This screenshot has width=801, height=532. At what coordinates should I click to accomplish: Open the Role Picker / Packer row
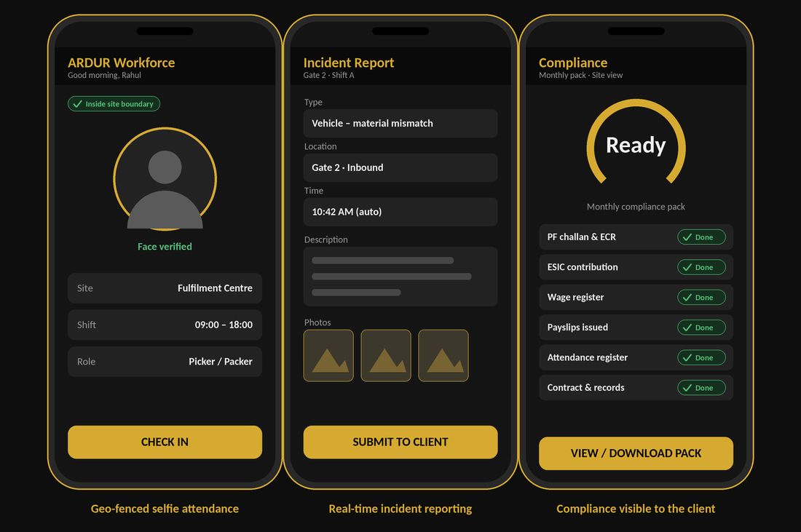click(165, 362)
